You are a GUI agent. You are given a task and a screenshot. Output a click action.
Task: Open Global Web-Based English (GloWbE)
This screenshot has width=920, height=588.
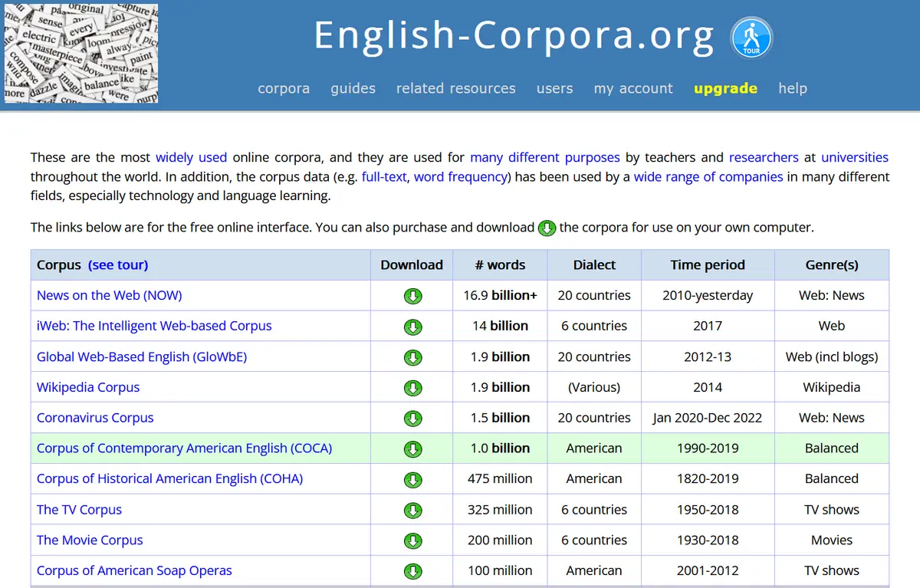(x=142, y=356)
